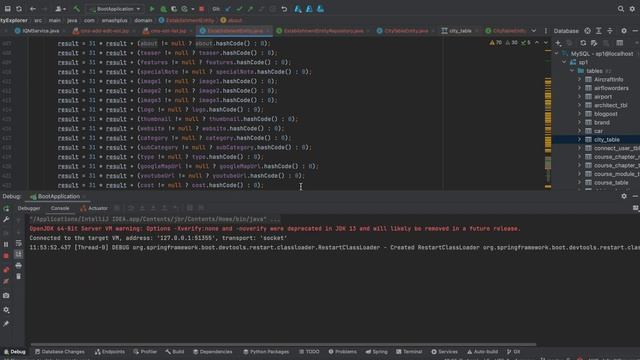Screen dimensions: 640x360
Task: Click the Pin Tab icon in debug sidebar
Action: [x=6, y=324]
